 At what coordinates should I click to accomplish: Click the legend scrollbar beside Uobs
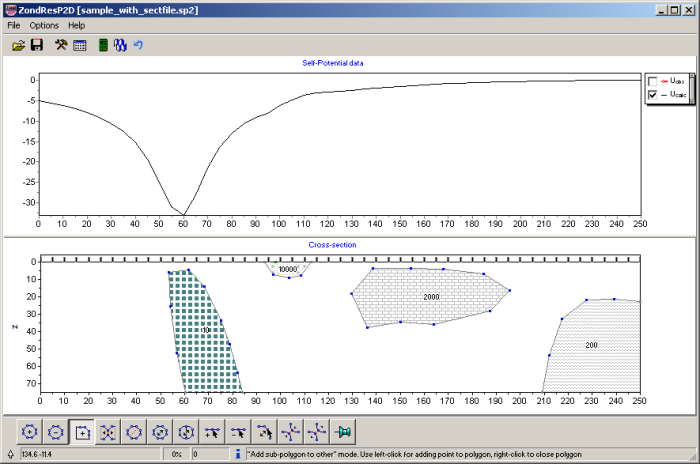click(691, 88)
